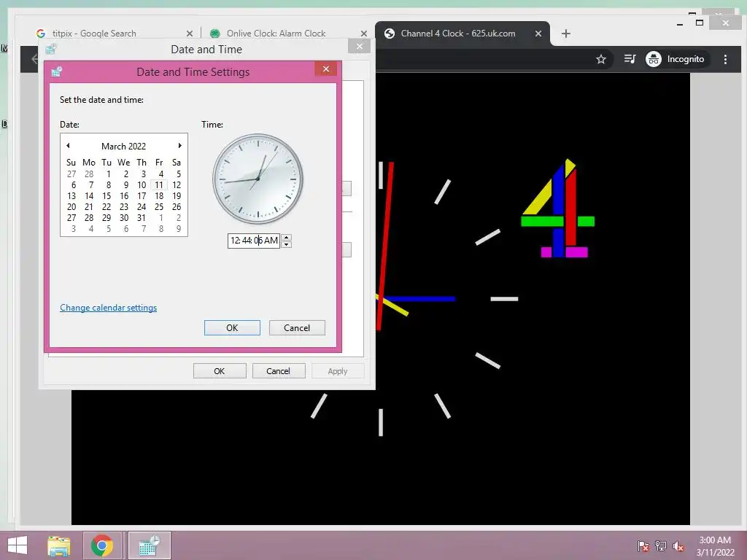Click Chrome icon in taskbar
The image size is (747, 560).
tap(101, 545)
